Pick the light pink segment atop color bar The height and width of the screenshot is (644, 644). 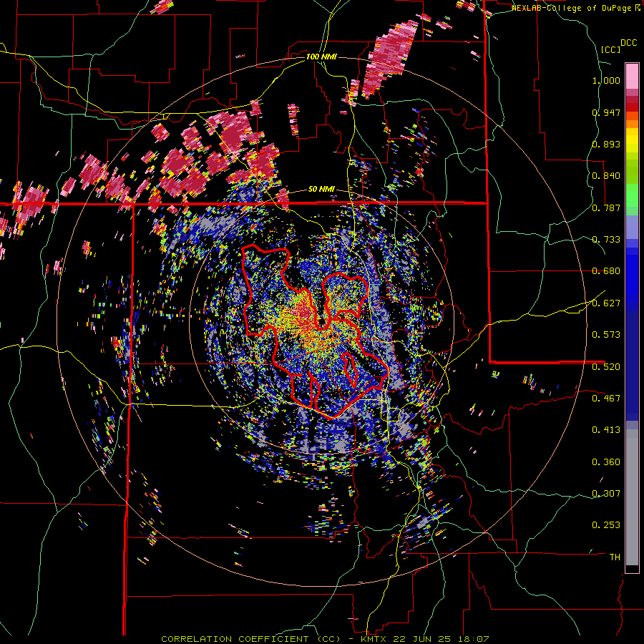pyautogui.click(x=632, y=76)
